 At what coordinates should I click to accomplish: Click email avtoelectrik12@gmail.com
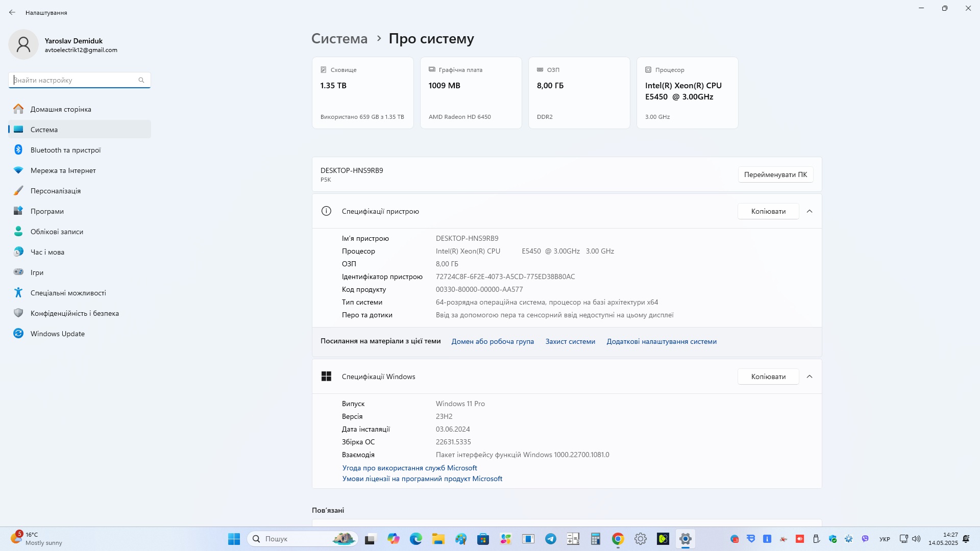[x=81, y=50]
